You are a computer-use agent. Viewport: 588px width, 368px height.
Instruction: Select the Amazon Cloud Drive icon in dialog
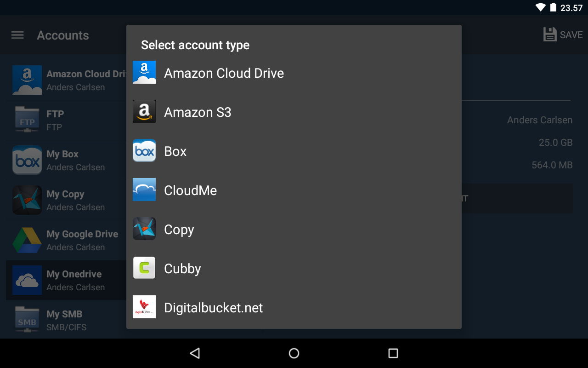coord(144,72)
